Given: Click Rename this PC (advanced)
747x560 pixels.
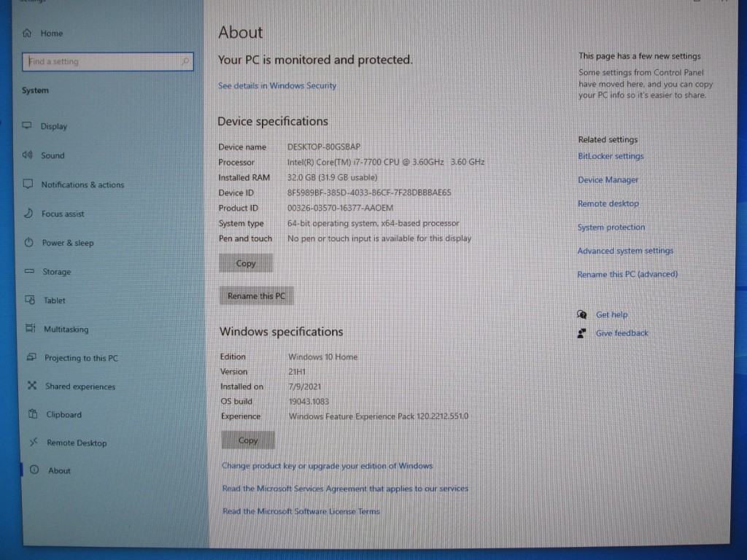Looking at the screenshot, I should pyautogui.click(x=627, y=274).
